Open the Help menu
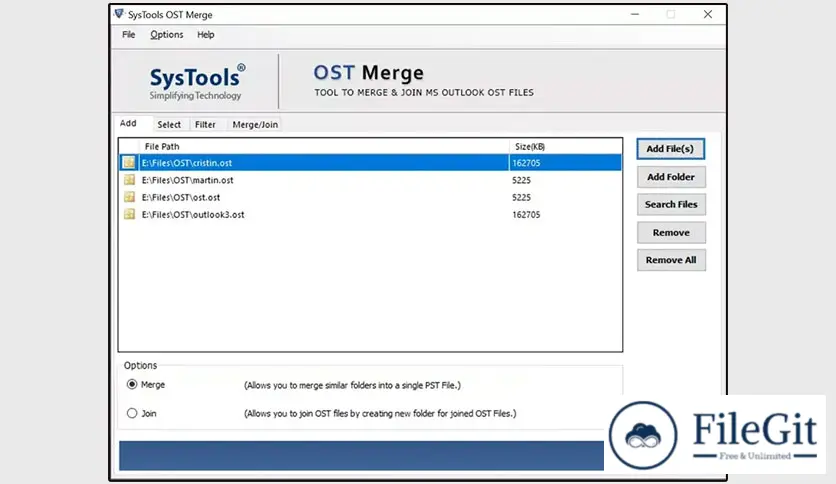 205,35
